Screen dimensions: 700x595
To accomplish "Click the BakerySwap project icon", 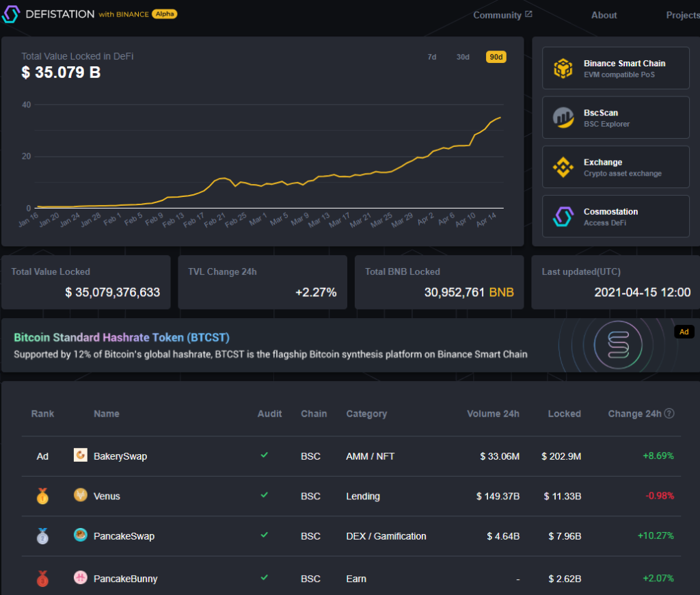I will [x=80, y=455].
